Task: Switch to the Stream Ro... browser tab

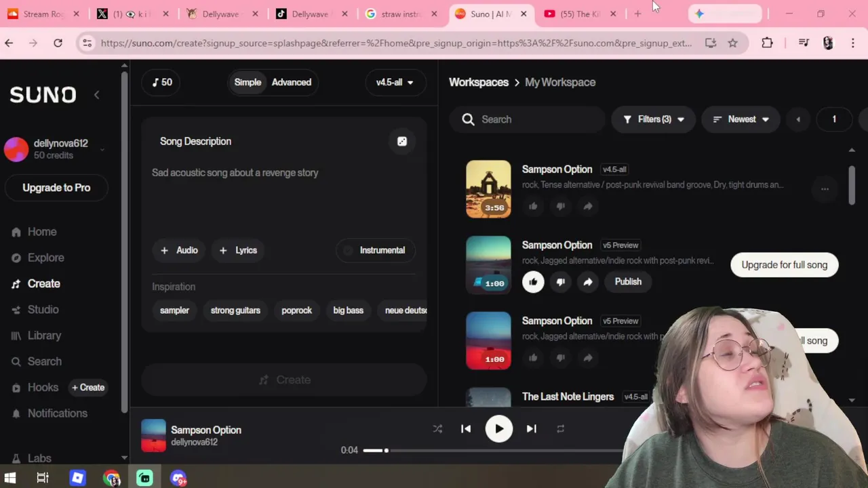Action: 44,14
